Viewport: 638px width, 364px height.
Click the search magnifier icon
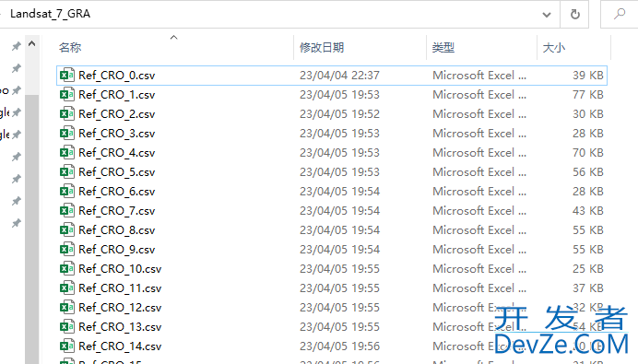point(620,14)
